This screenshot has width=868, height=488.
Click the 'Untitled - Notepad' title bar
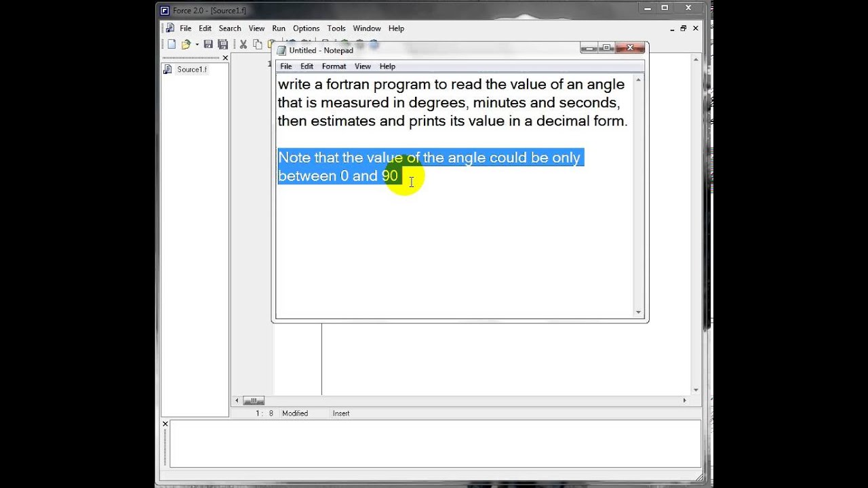click(321, 50)
